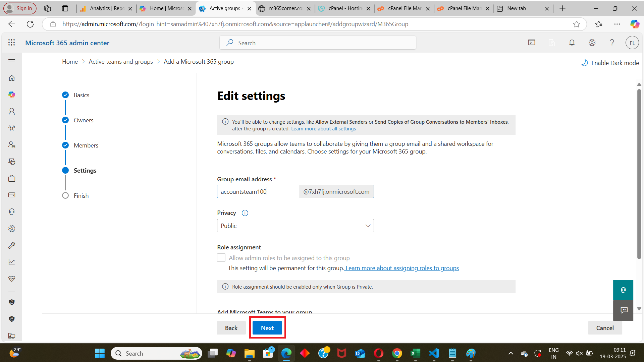Expand the Privacy dropdown
The image size is (644, 362).
coord(295,226)
